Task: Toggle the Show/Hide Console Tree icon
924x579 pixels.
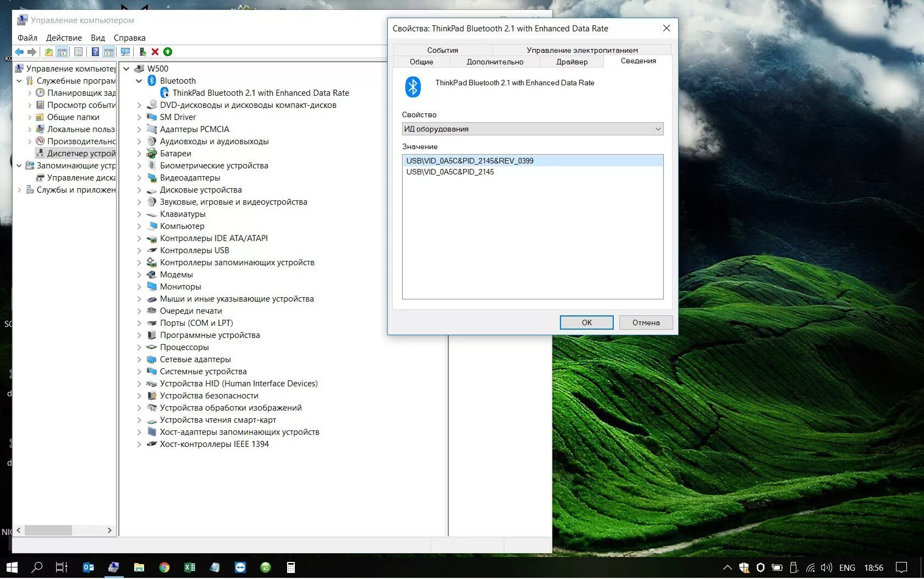Action: [x=62, y=52]
